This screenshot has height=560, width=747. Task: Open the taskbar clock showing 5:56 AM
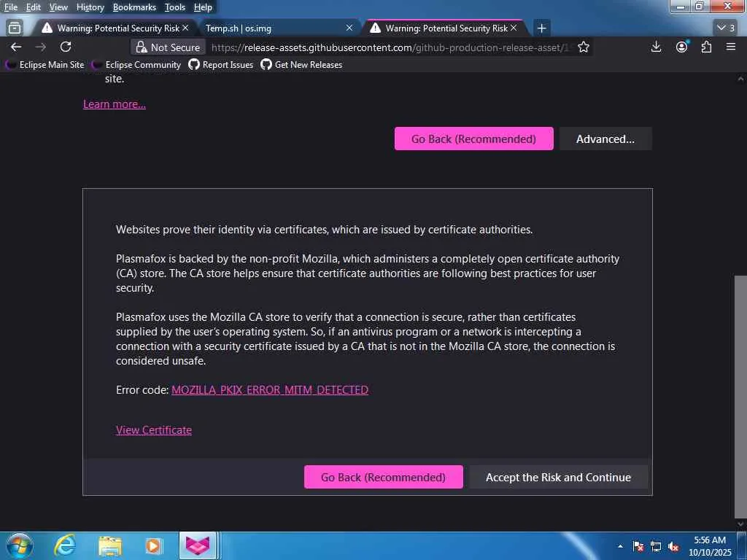pos(710,546)
